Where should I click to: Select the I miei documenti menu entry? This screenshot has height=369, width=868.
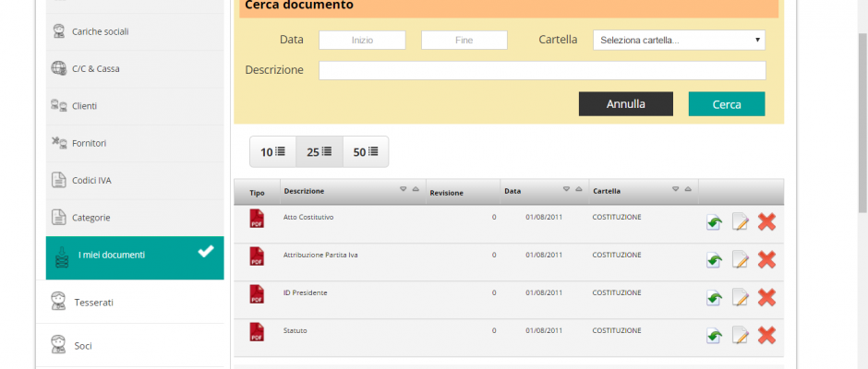pyautogui.click(x=135, y=257)
